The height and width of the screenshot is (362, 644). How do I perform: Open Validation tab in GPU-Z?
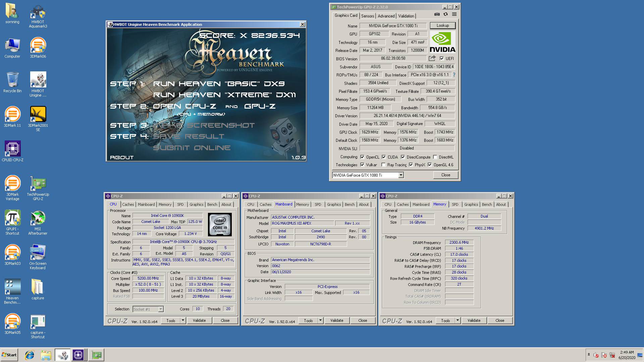tap(406, 16)
